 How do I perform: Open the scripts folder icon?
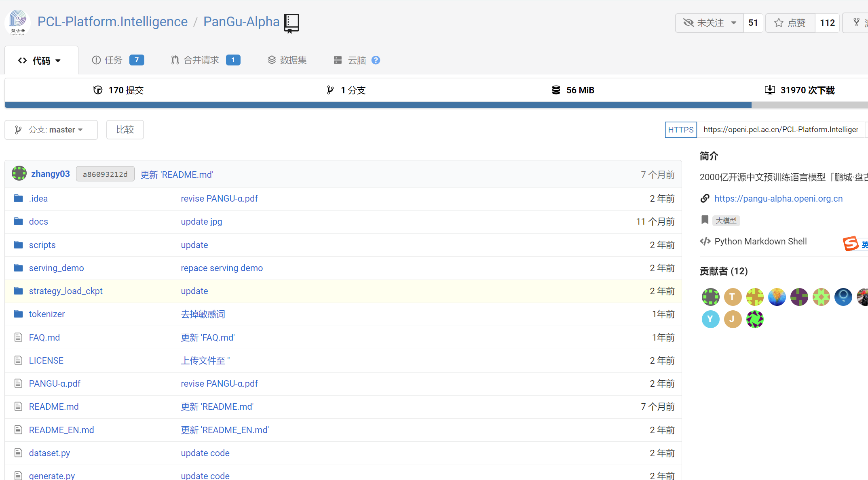click(x=18, y=245)
